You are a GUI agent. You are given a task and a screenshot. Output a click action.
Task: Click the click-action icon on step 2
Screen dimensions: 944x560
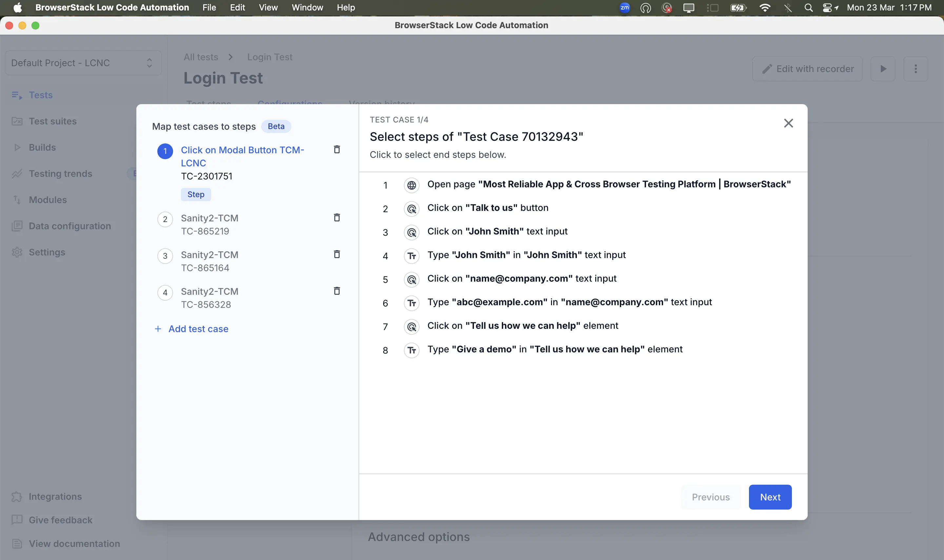[412, 209]
